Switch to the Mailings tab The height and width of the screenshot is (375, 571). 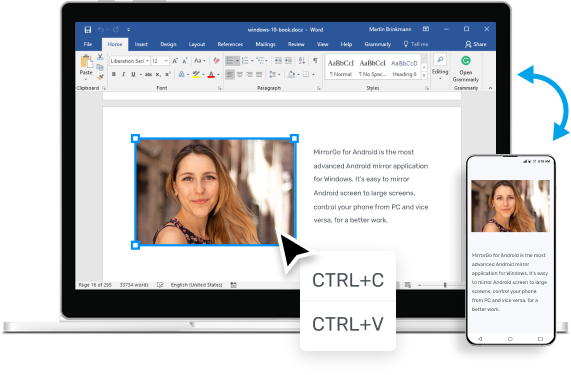265,44
